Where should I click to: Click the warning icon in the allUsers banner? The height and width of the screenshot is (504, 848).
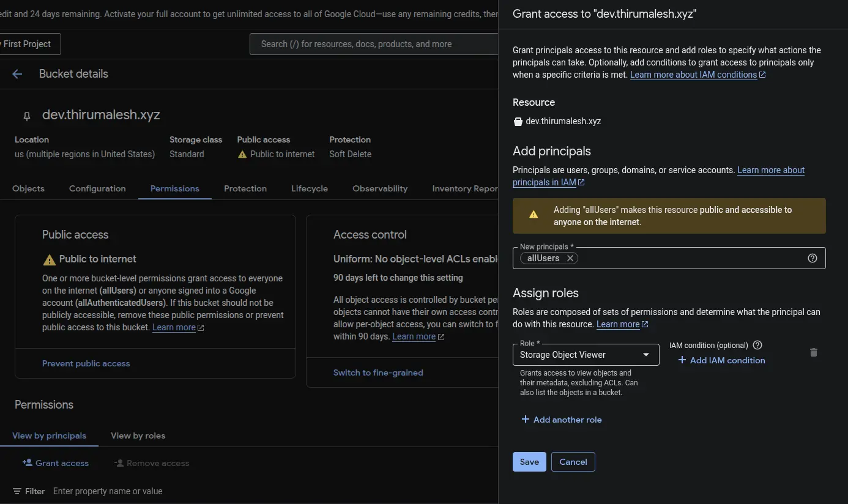pos(532,215)
